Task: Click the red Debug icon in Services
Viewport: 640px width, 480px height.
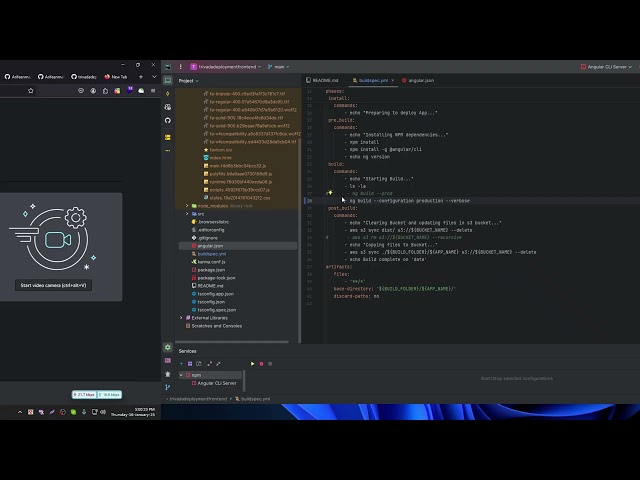Action: pyautogui.click(x=261, y=364)
